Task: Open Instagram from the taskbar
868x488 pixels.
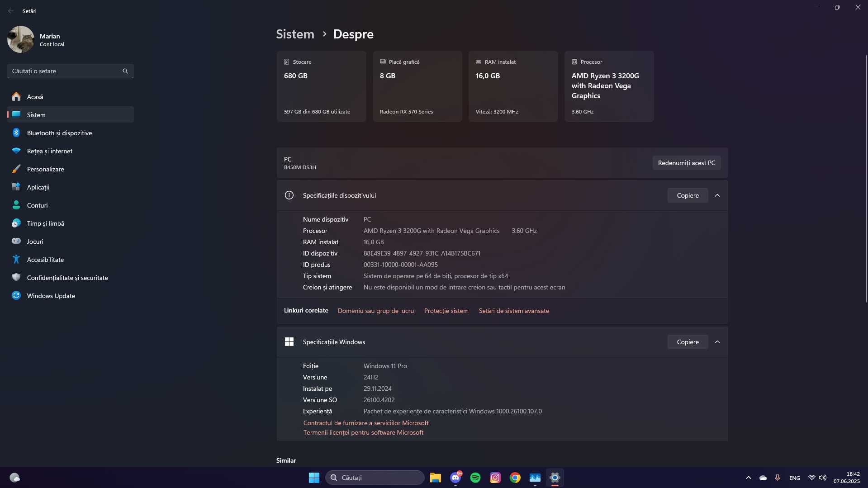Action: click(x=495, y=478)
